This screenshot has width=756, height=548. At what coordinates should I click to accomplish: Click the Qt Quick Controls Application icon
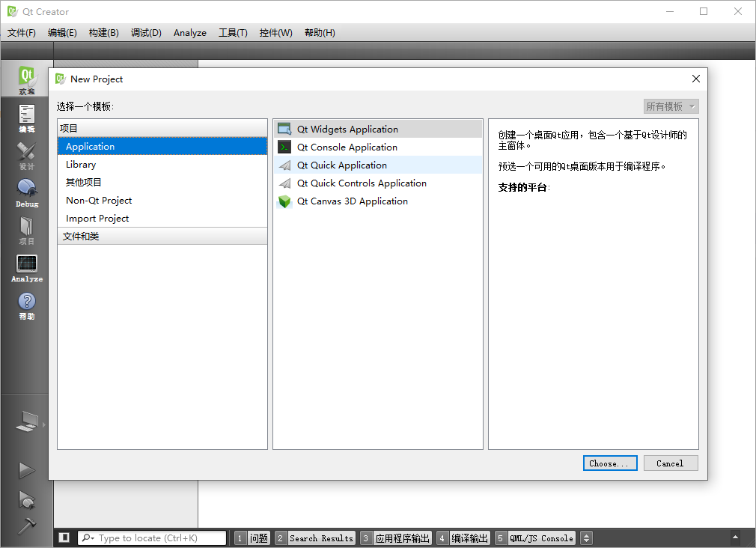coord(284,183)
